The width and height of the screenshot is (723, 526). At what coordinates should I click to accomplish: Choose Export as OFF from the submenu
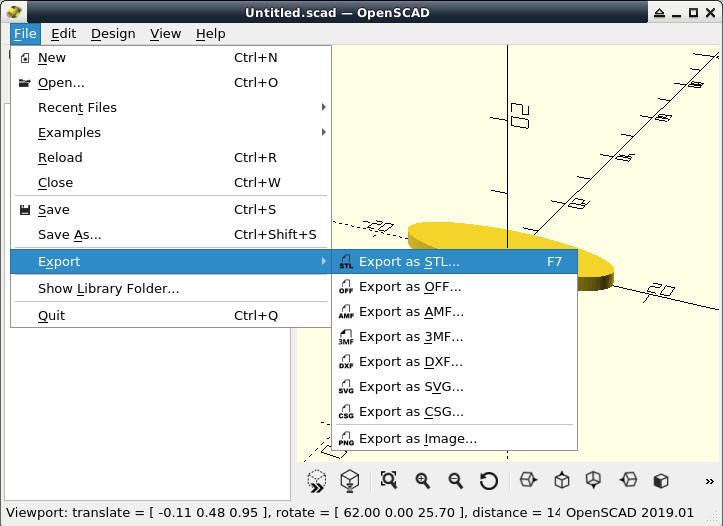pos(455,287)
